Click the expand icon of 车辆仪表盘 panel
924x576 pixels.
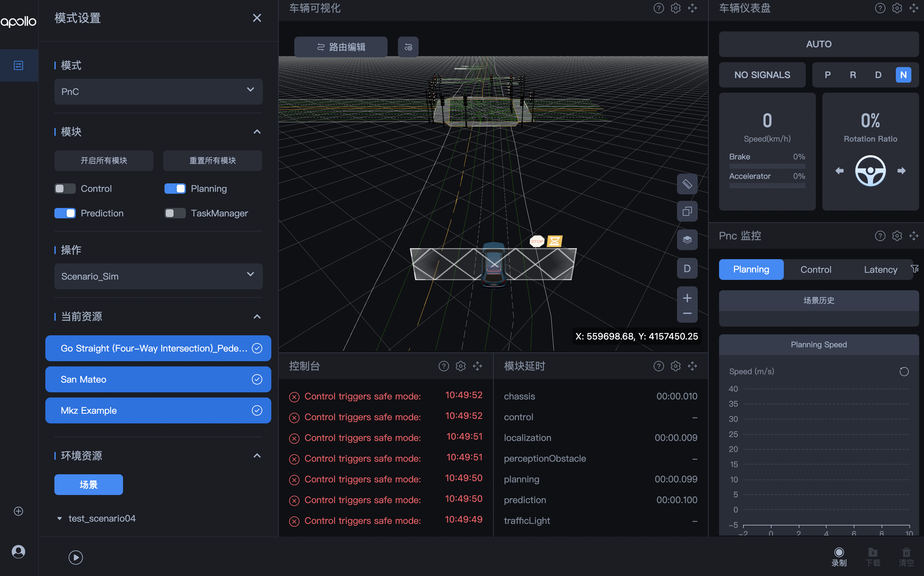tap(914, 8)
